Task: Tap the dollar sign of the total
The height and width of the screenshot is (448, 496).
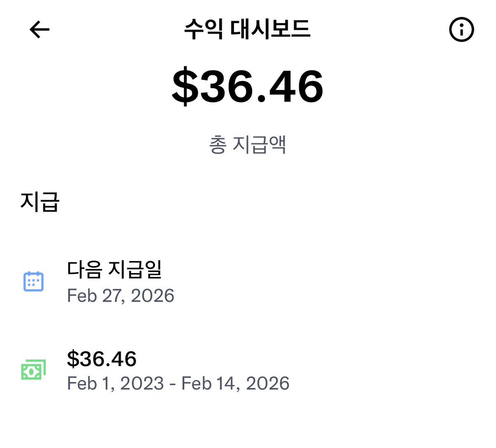Action: tap(185, 86)
